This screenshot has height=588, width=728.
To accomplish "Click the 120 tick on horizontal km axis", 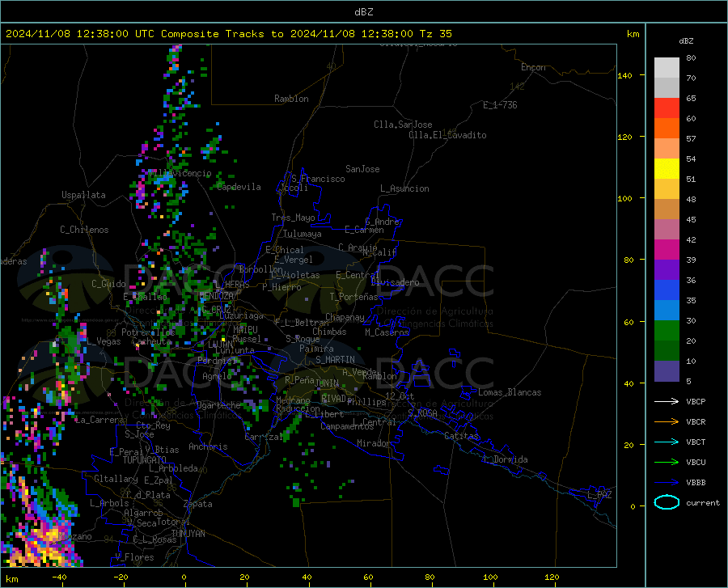I will [552, 577].
